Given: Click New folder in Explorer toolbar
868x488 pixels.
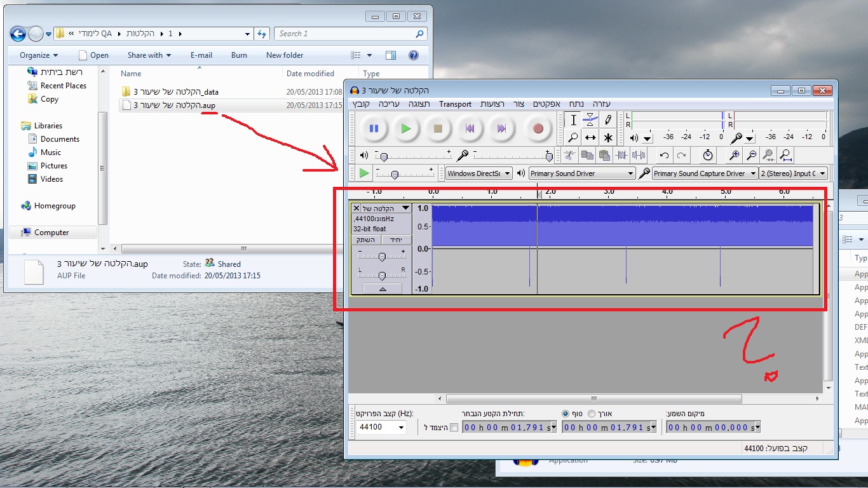Looking at the screenshot, I should tap(285, 55).
